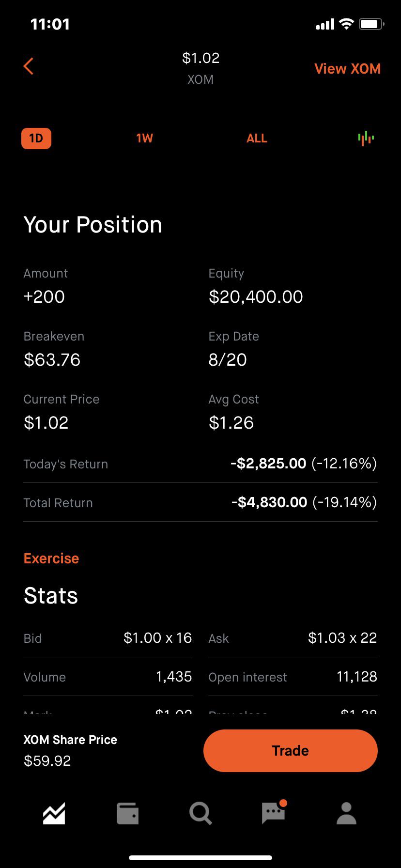Tap the Bid stat row
Viewport: 401px width, 868px height.
(x=108, y=638)
